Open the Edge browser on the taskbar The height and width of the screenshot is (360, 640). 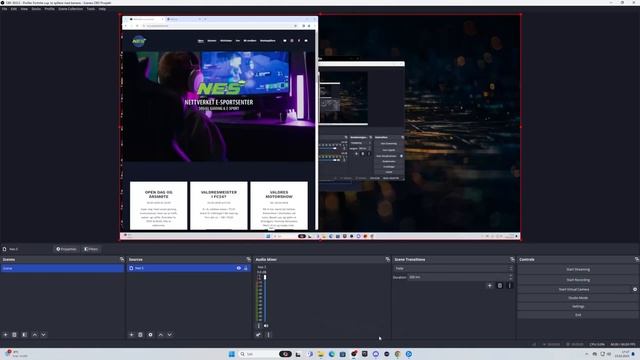(331, 354)
